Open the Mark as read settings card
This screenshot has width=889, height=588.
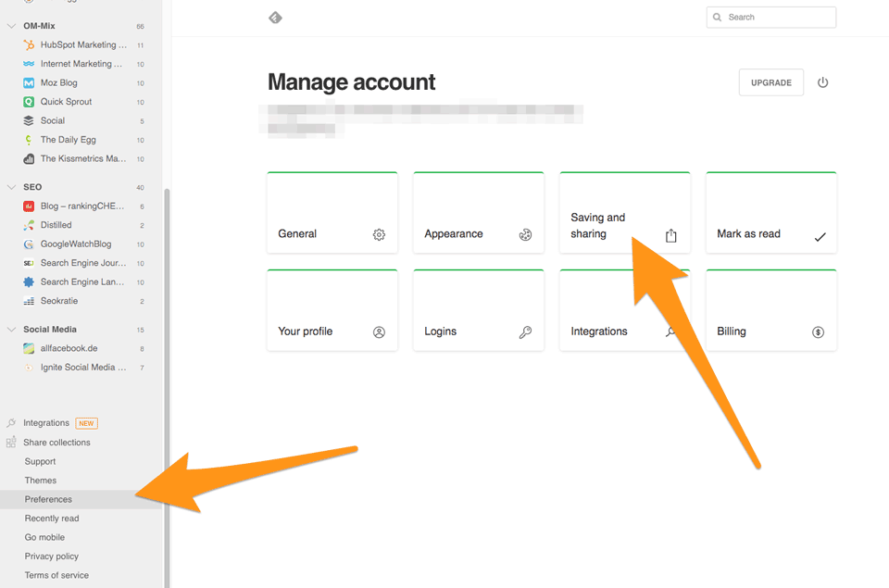point(770,213)
